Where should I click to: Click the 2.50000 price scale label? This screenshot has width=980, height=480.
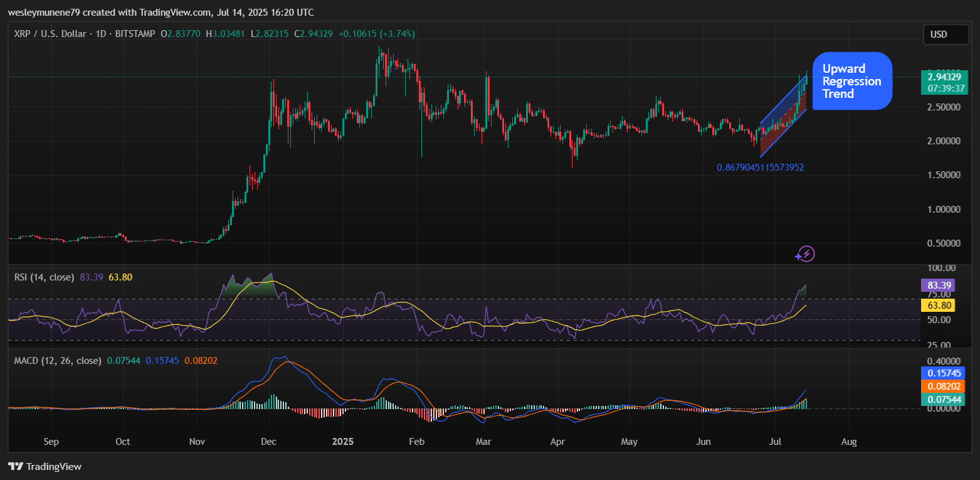pos(942,107)
